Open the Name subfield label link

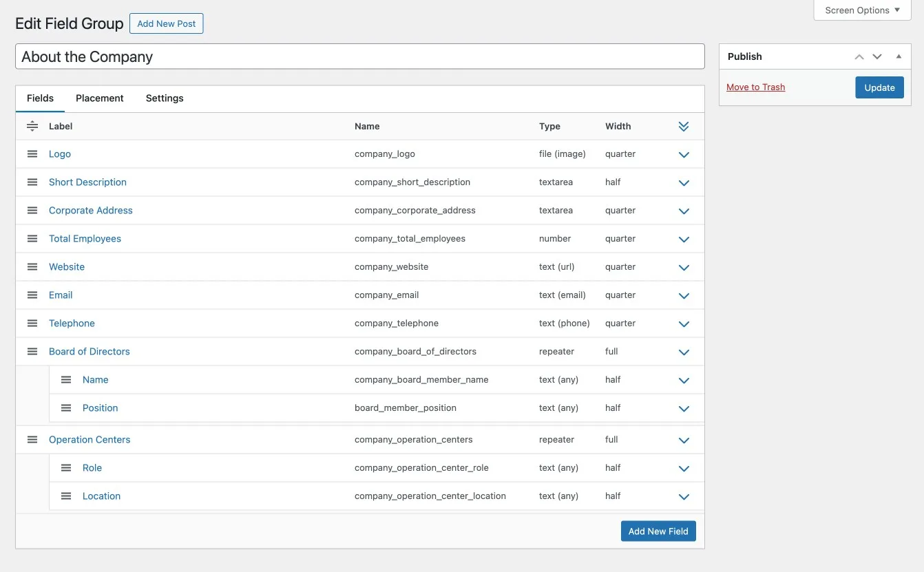[x=96, y=380]
